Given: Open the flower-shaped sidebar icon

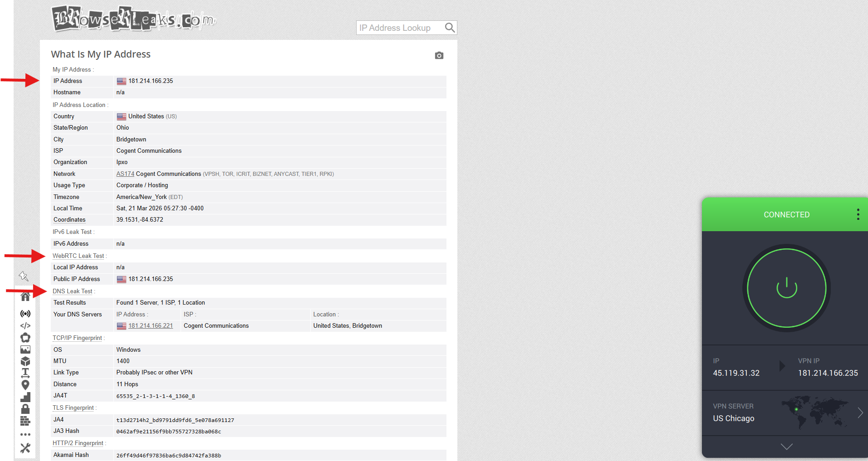Looking at the screenshot, I should tap(25, 338).
